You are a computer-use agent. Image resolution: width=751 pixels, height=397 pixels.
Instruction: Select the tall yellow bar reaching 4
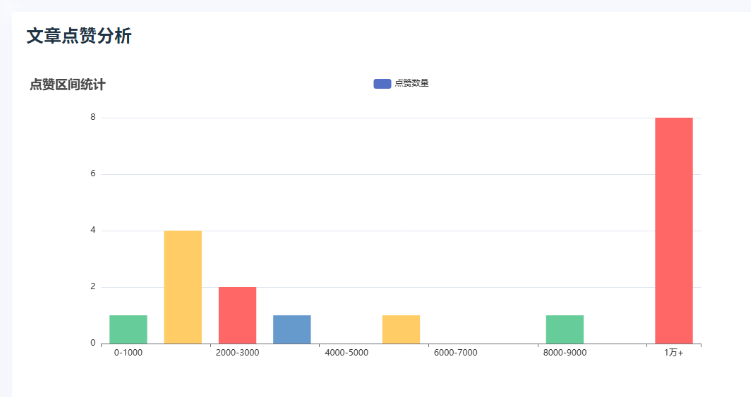click(183, 287)
